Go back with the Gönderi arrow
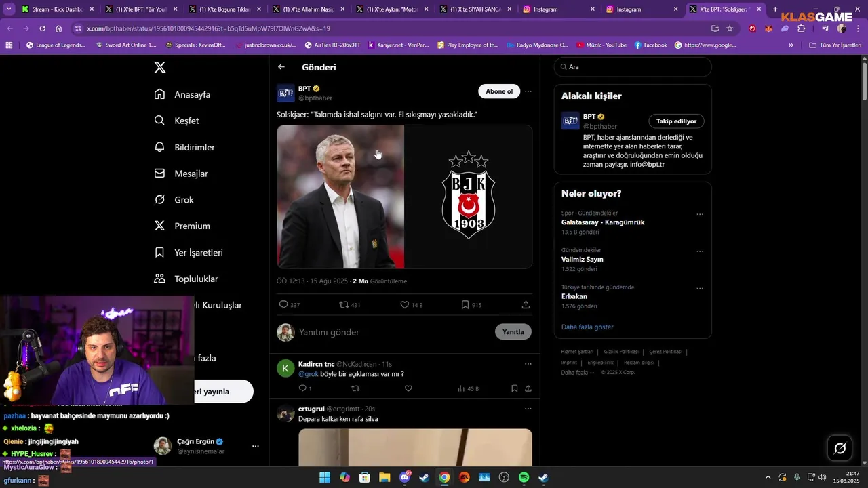 click(281, 67)
